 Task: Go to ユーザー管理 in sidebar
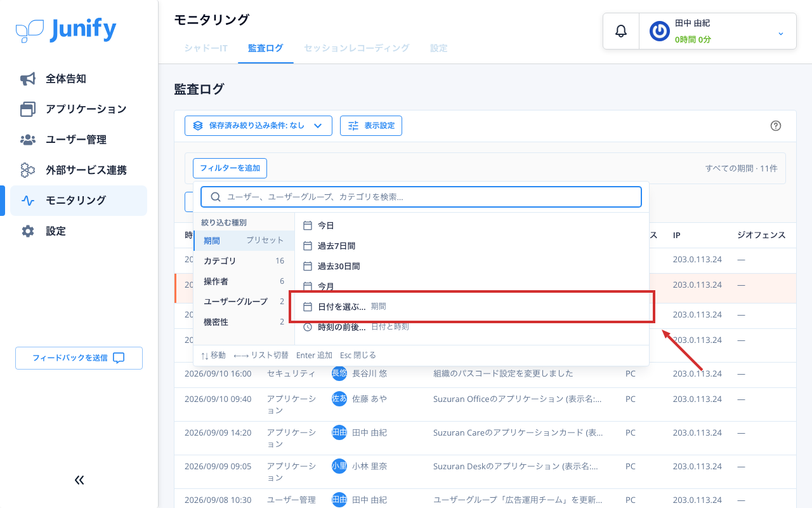[x=79, y=140]
